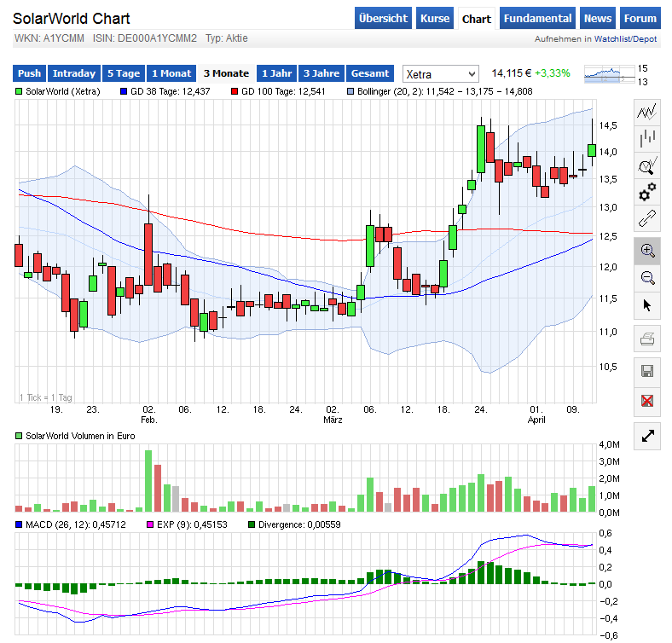Viewport: 672px width, 643px height.
Task: Open the chart analysis magnifier tool
Action: 646,165
